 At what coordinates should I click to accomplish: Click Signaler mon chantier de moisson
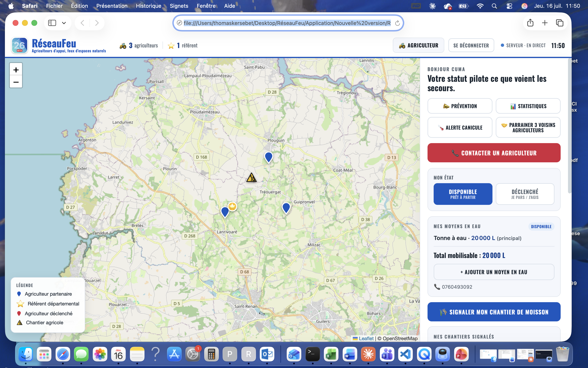click(x=494, y=312)
